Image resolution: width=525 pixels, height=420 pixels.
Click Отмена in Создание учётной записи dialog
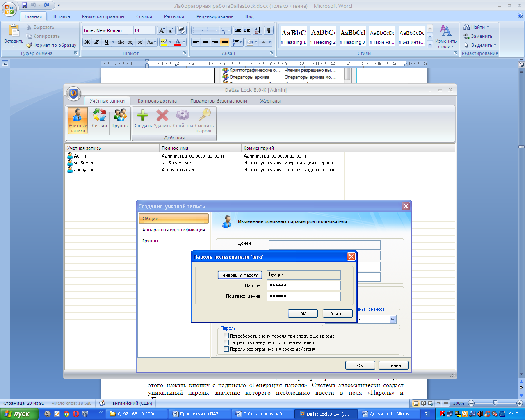(x=393, y=365)
